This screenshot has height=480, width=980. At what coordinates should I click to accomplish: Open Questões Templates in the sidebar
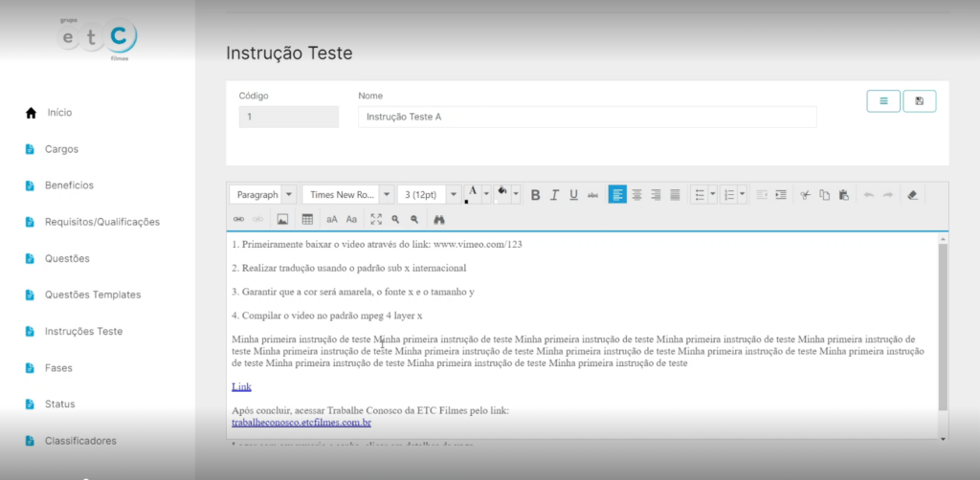pos(93,295)
